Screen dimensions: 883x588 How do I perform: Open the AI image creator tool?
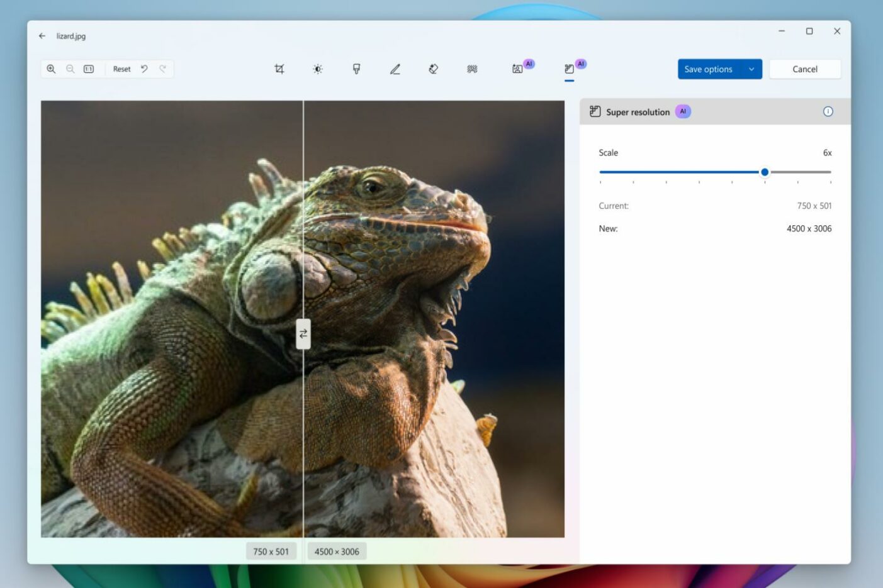517,69
